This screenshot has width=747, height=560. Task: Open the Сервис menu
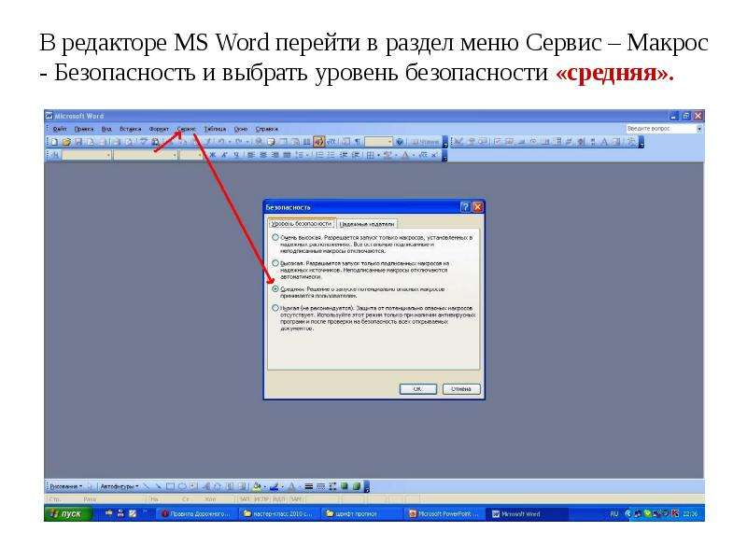click(x=186, y=129)
